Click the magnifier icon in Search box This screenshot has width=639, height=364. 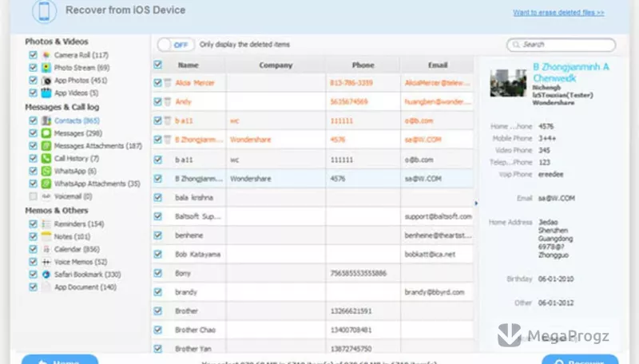click(516, 45)
